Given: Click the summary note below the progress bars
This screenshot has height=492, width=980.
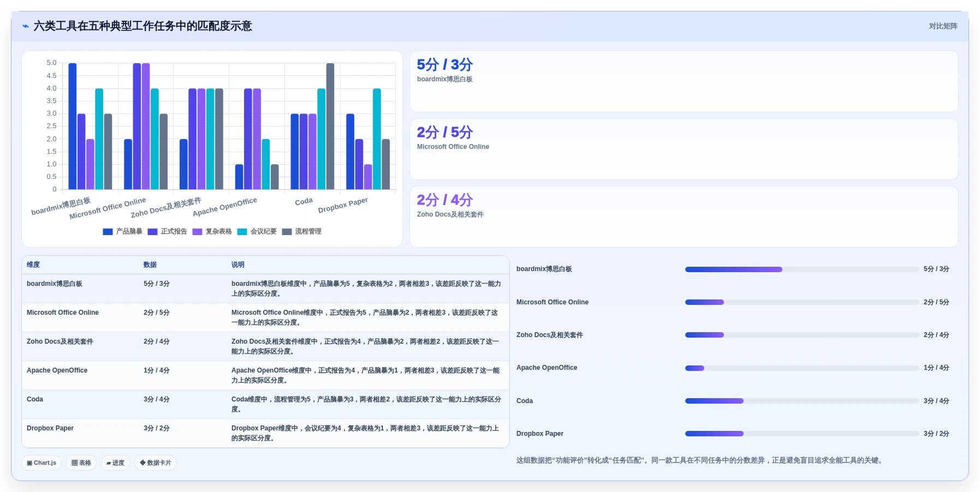Looking at the screenshot, I should click(700, 460).
